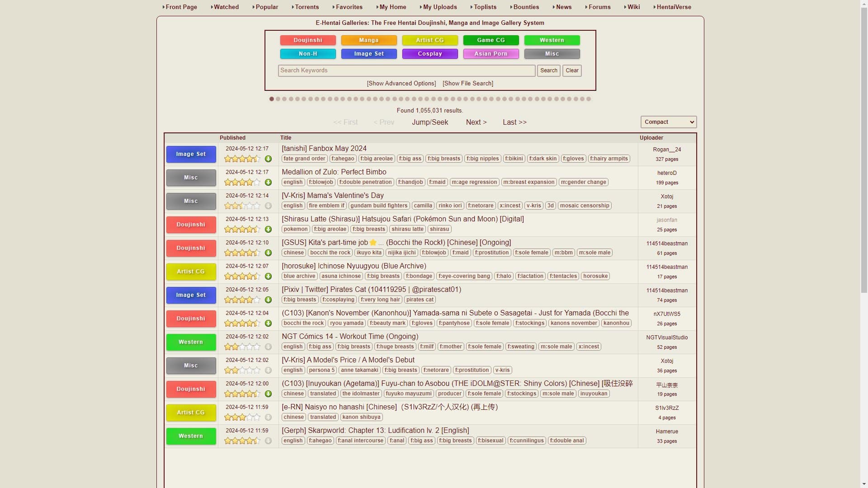Open the Compact display mode dropdown
Image resolution: width=868 pixels, height=488 pixels.
668,122
